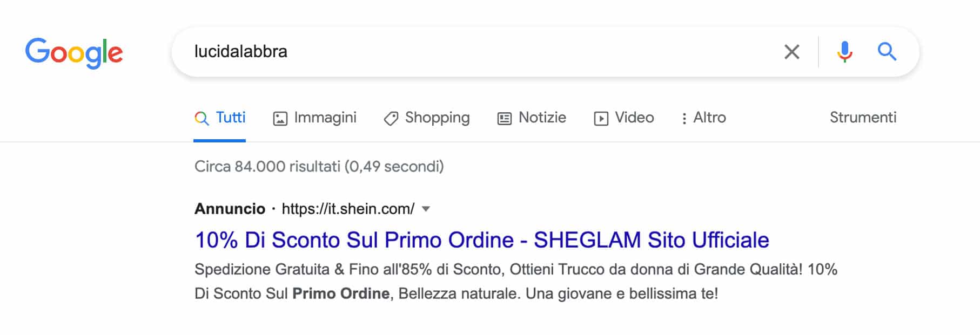Viewport: 980px width, 335px height.
Task: Click the Notizie newspaper icon
Action: (x=504, y=119)
